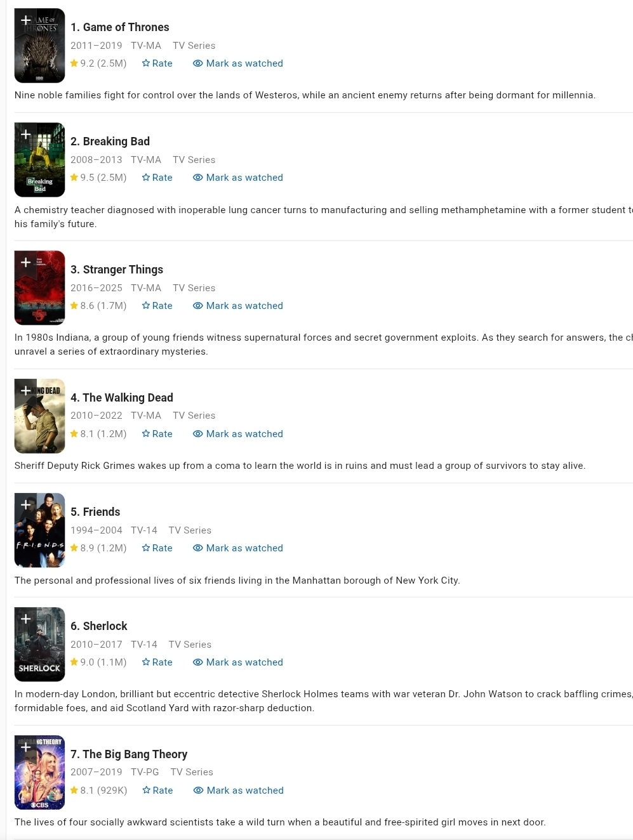Screen dimensions: 633x840
Task: Open the Sherlock title link
Action: 99,626
